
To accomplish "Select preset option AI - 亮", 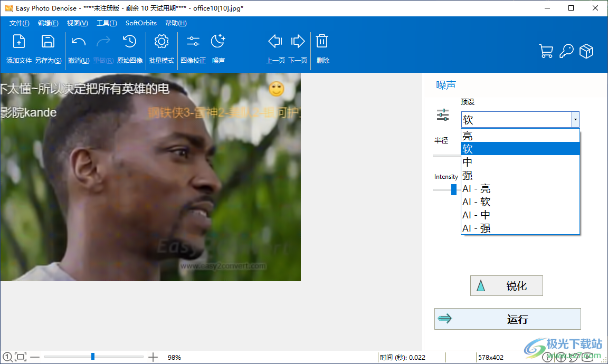I will [x=520, y=188].
